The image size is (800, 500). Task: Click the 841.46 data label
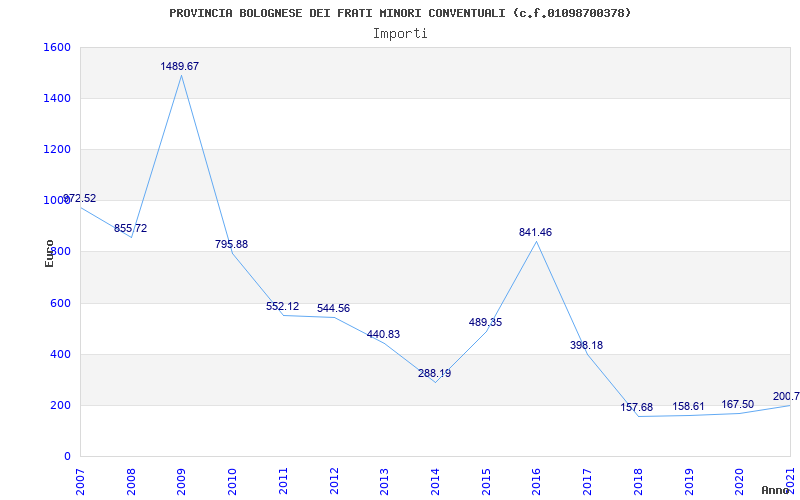(x=535, y=233)
